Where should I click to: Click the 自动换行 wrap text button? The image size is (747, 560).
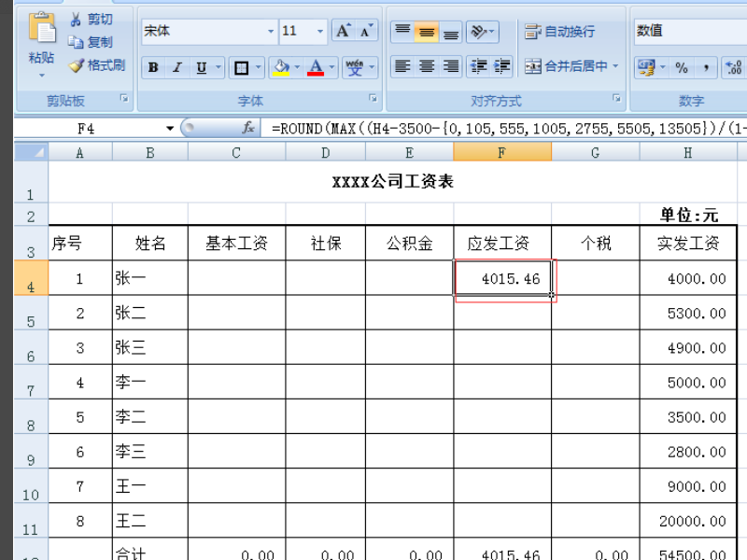pyautogui.click(x=559, y=32)
